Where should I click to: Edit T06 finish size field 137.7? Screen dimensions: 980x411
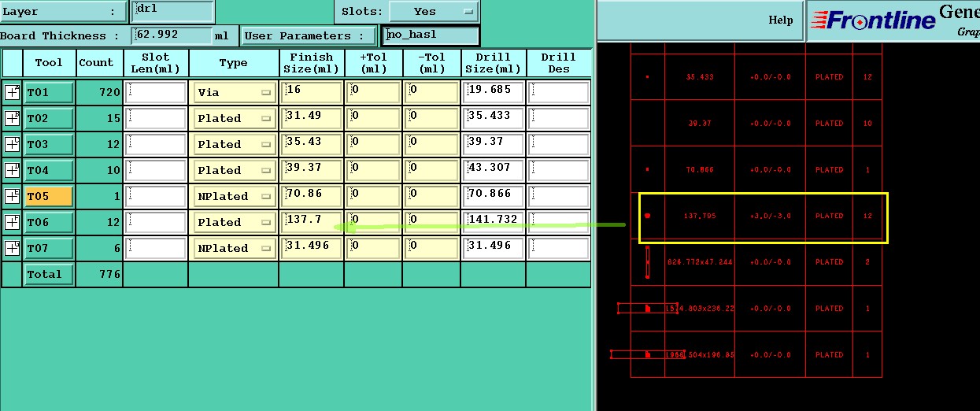point(312,222)
